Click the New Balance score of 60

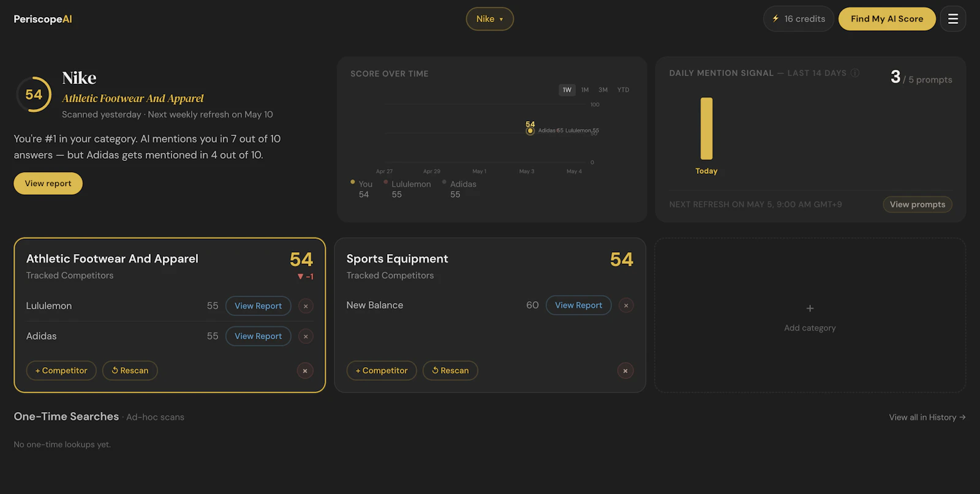[532, 305]
